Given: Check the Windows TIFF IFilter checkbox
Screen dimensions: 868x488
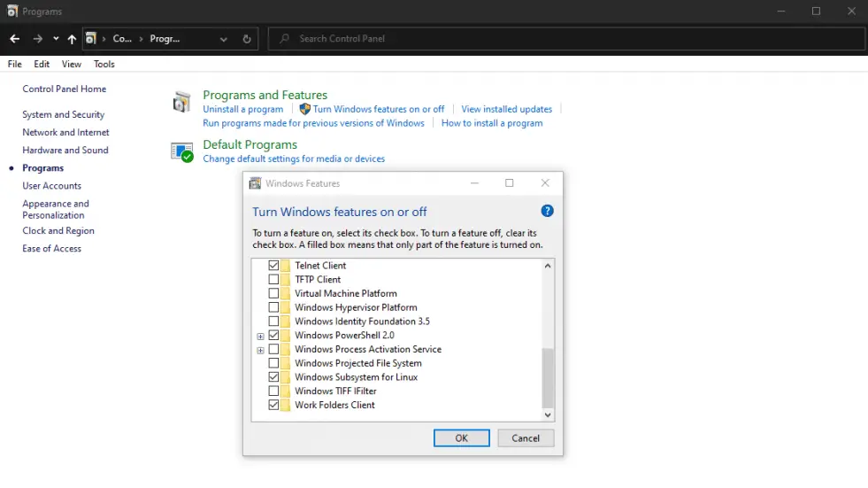Looking at the screenshot, I should pos(273,391).
